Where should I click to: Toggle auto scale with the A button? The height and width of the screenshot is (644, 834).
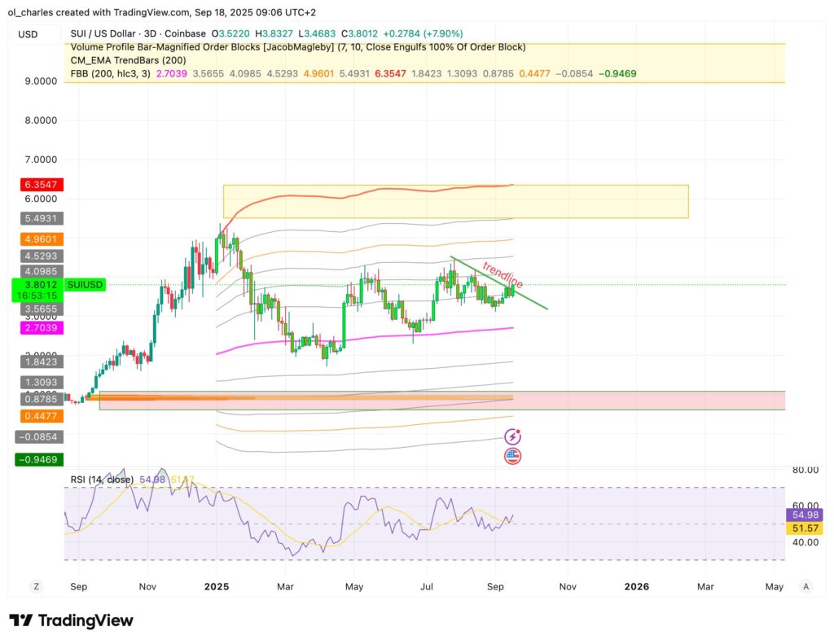805,586
